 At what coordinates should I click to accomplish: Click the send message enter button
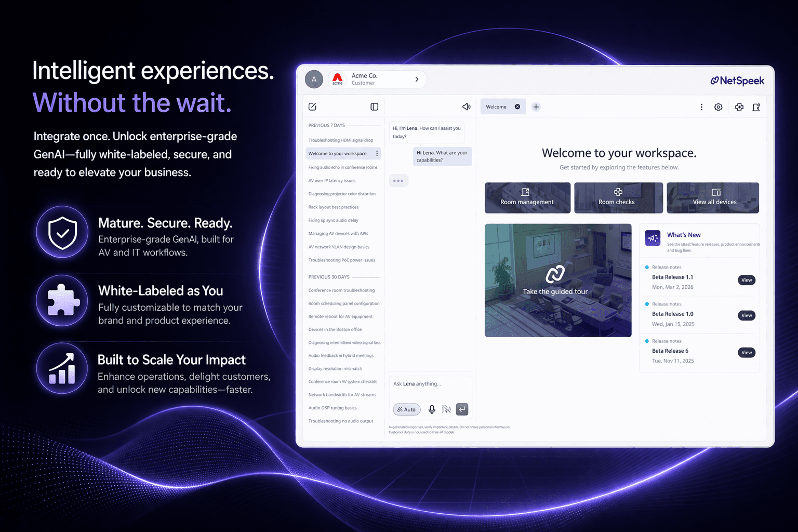point(462,409)
